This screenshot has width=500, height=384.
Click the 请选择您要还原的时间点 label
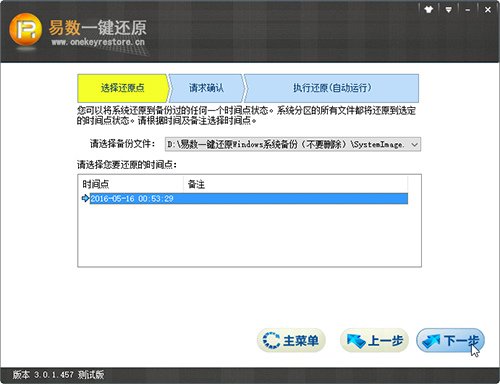coord(127,165)
